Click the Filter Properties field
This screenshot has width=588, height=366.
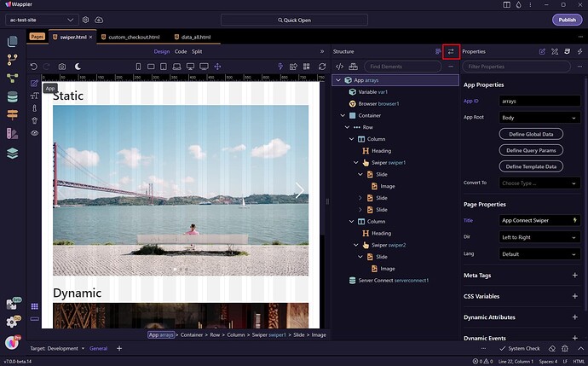pos(516,67)
